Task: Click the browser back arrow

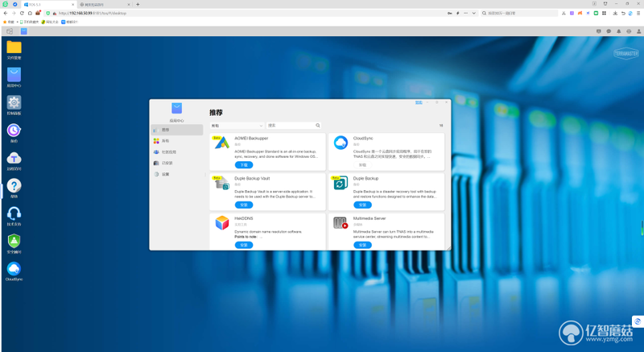Action: pyautogui.click(x=6, y=13)
